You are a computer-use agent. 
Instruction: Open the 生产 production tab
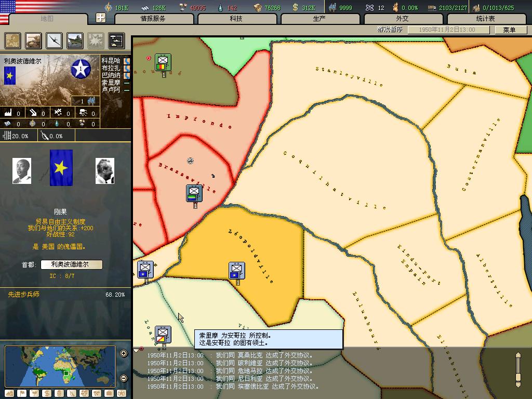coord(320,19)
